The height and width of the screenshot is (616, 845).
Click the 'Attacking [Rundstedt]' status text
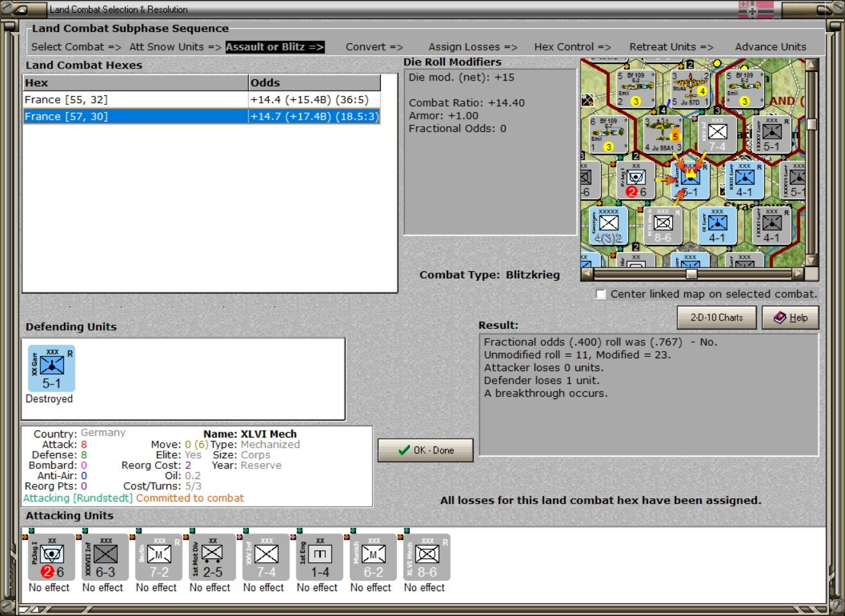click(78, 498)
